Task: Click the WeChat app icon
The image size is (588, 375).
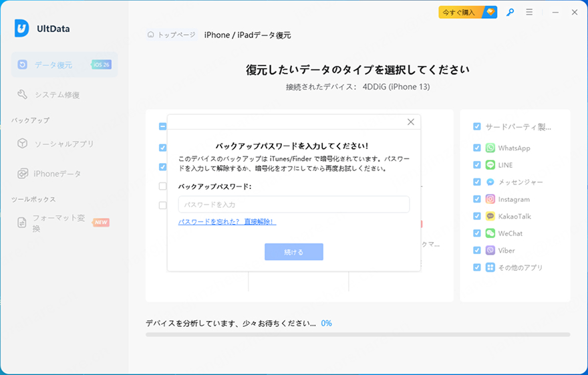Action: 490,233
